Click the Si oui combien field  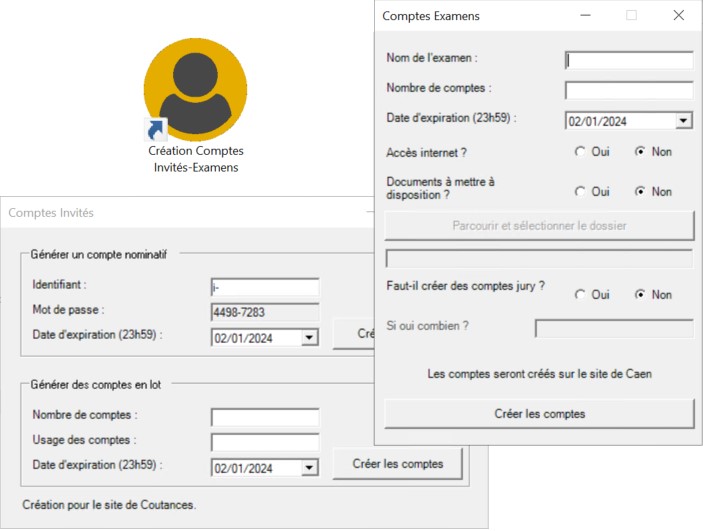coord(614,329)
